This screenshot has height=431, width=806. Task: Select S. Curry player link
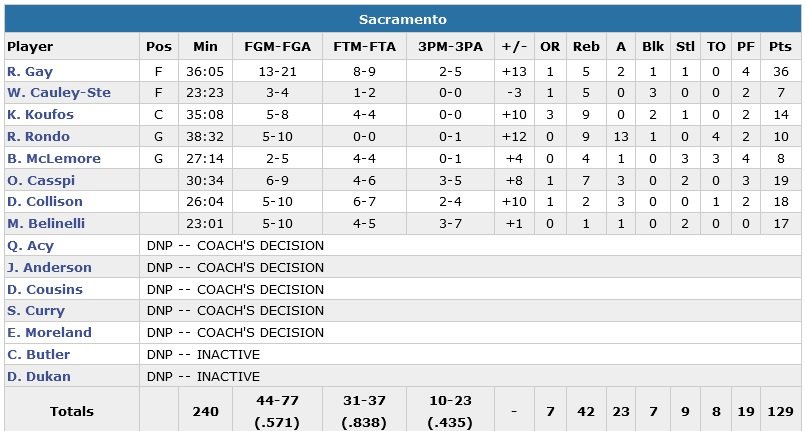(x=35, y=311)
